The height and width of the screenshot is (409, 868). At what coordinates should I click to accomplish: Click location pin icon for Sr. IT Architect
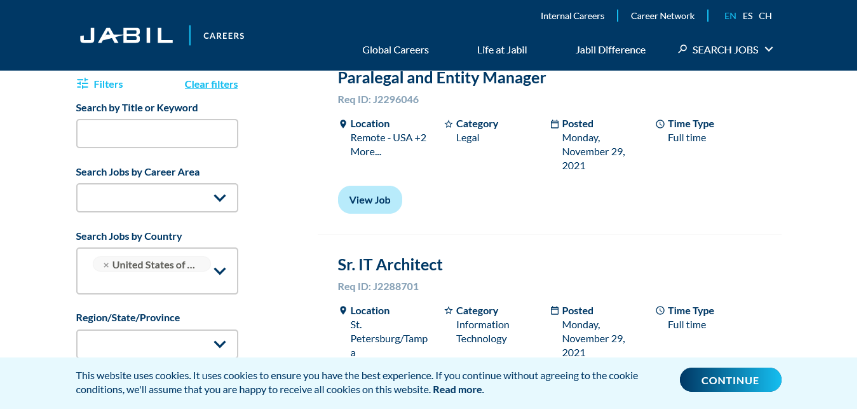[x=343, y=311]
